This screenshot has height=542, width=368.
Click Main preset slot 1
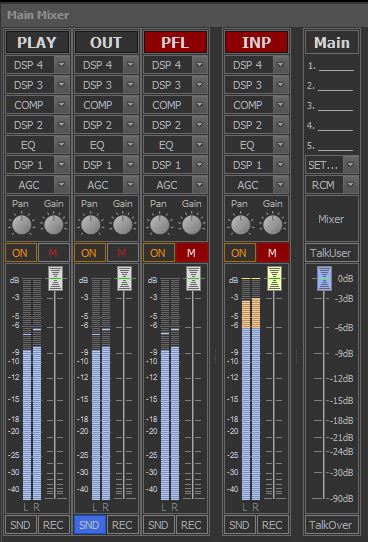(x=331, y=66)
